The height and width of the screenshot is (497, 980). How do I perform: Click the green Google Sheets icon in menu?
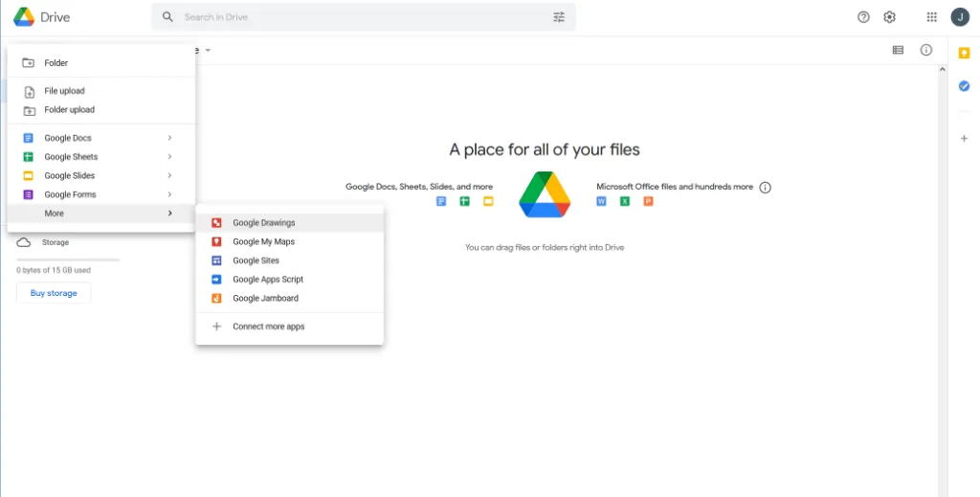click(x=28, y=157)
